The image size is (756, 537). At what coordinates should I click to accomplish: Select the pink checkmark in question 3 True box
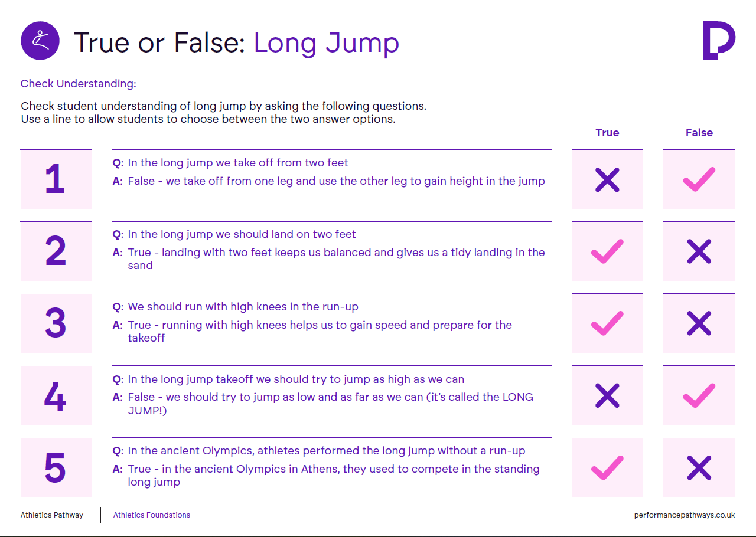[607, 323]
